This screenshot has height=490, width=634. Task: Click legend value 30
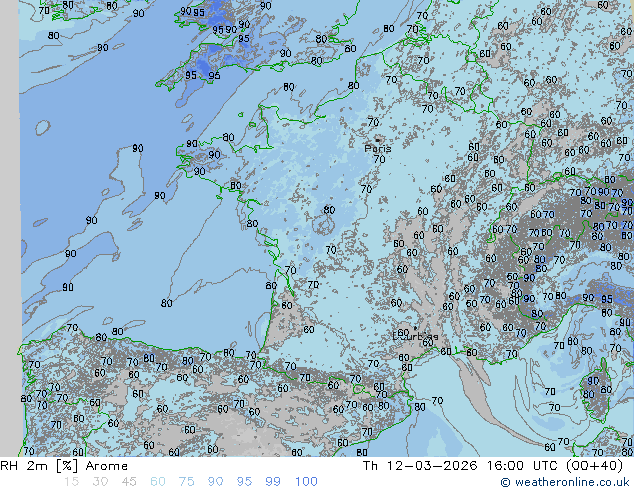pos(100,482)
